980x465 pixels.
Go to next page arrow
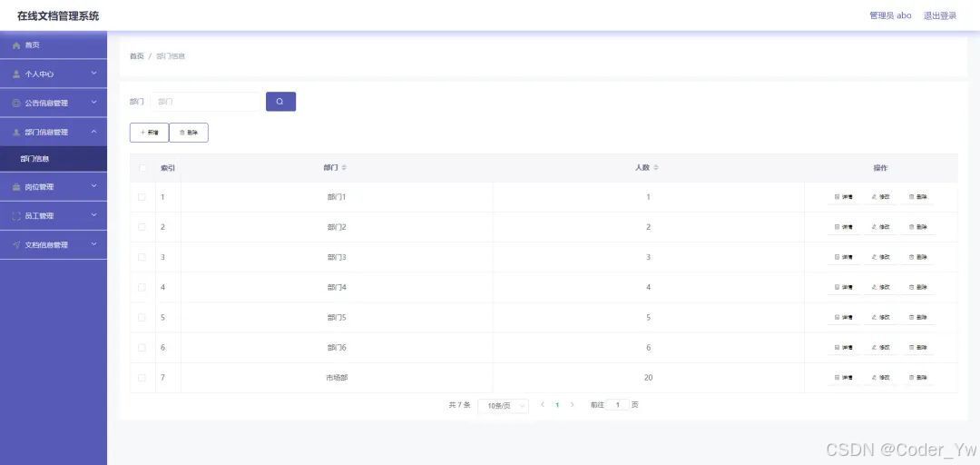(x=572, y=405)
